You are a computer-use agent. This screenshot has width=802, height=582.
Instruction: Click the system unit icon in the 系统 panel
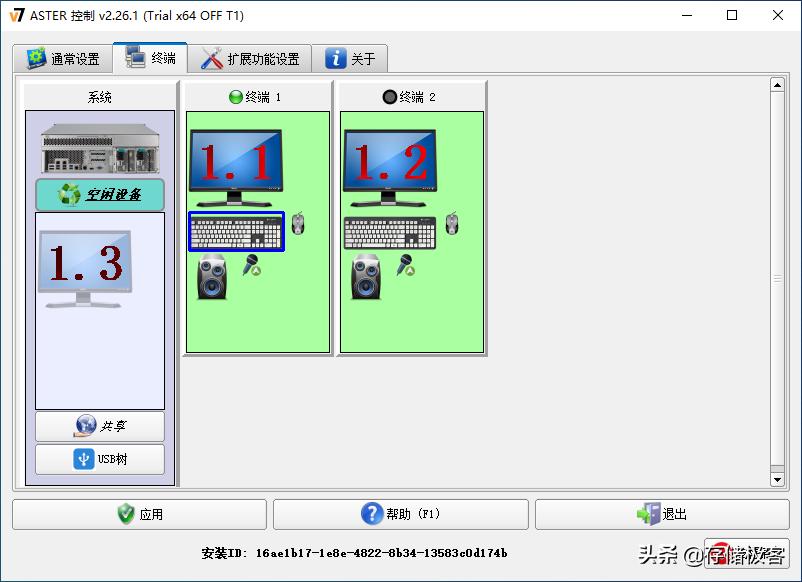98,150
